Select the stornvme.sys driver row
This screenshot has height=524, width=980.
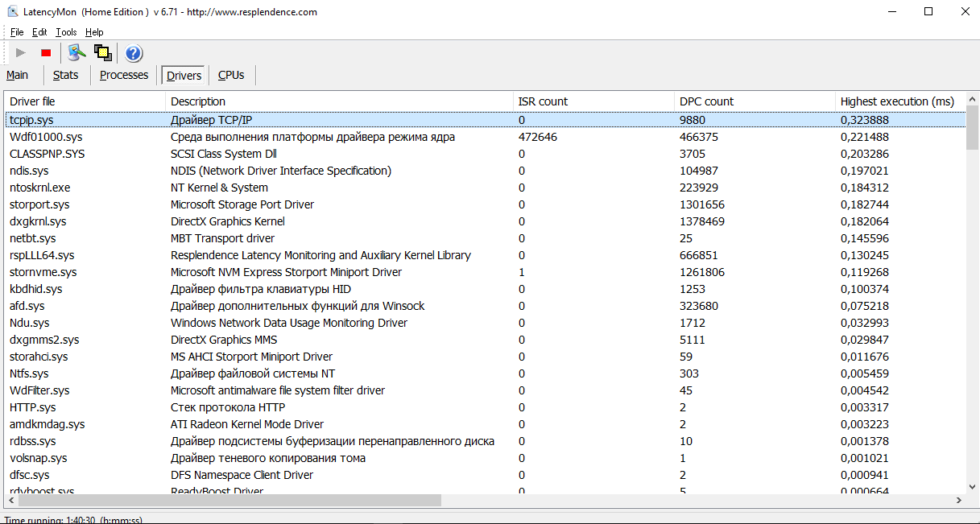[485, 272]
